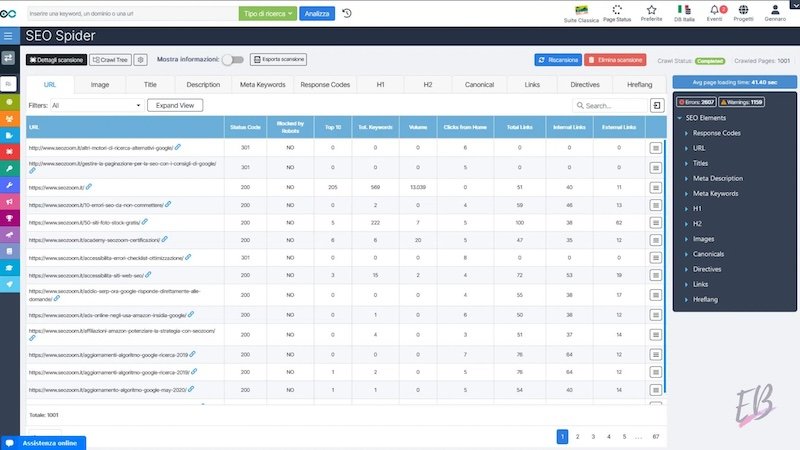Image resolution: width=800 pixels, height=450 pixels.
Task: Click the swap arrows sidebar icon
Action: pyautogui.click(x=8, y=58)
